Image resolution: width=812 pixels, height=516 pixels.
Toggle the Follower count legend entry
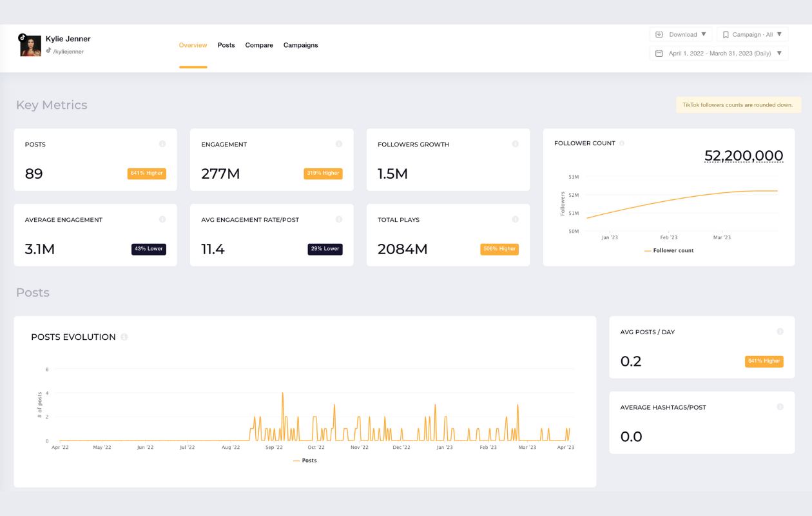click(x=669, y=250)
